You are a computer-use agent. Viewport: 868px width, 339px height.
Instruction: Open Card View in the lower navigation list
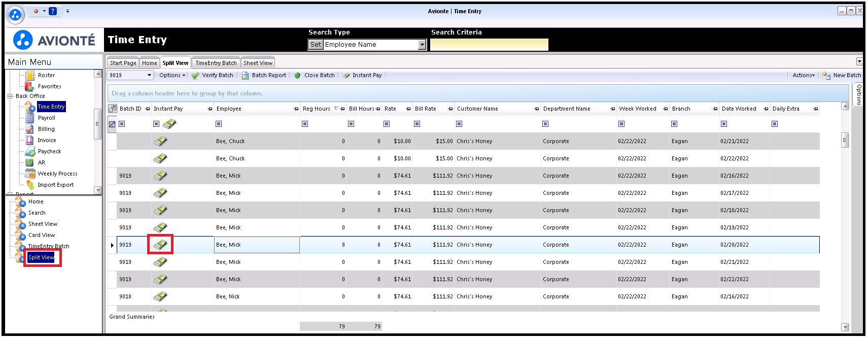point(42,235)
